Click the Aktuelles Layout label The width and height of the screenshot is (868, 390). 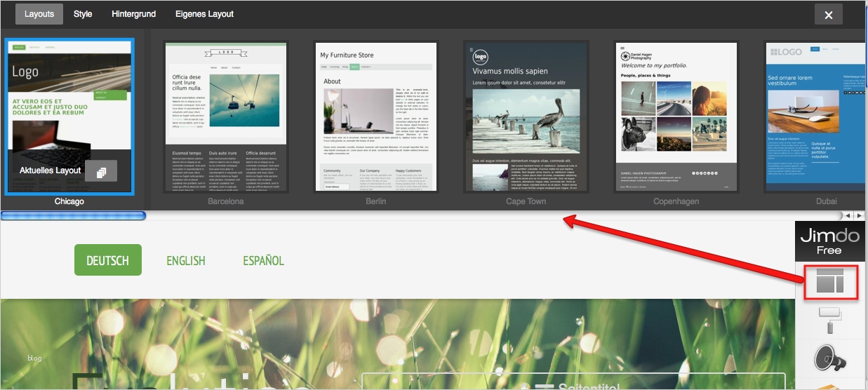click(x=51, y=170)
